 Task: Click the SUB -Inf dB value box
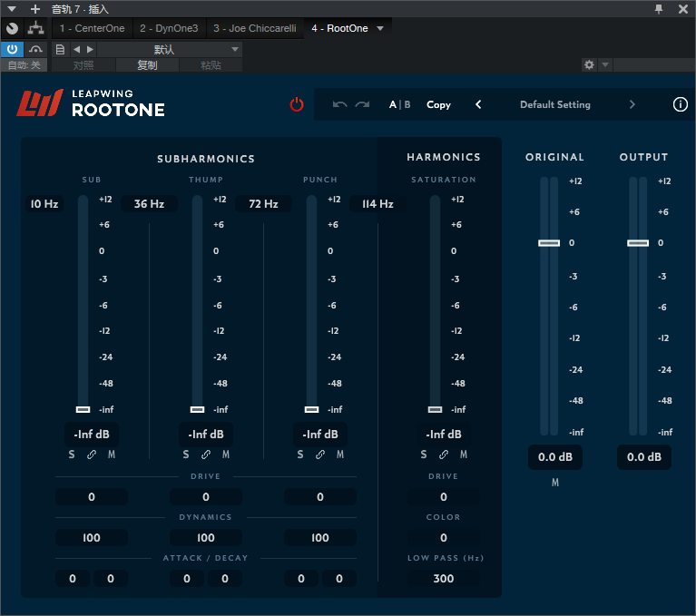(x=92, y=434)
